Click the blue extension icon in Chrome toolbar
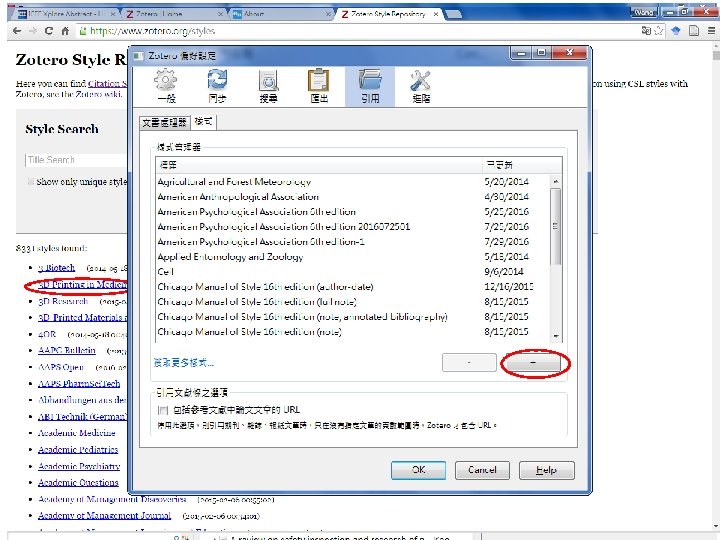 (675, 31)
